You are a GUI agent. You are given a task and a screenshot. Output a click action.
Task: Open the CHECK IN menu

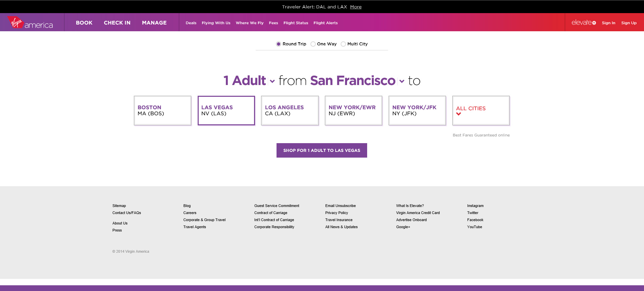click(117, 23)
